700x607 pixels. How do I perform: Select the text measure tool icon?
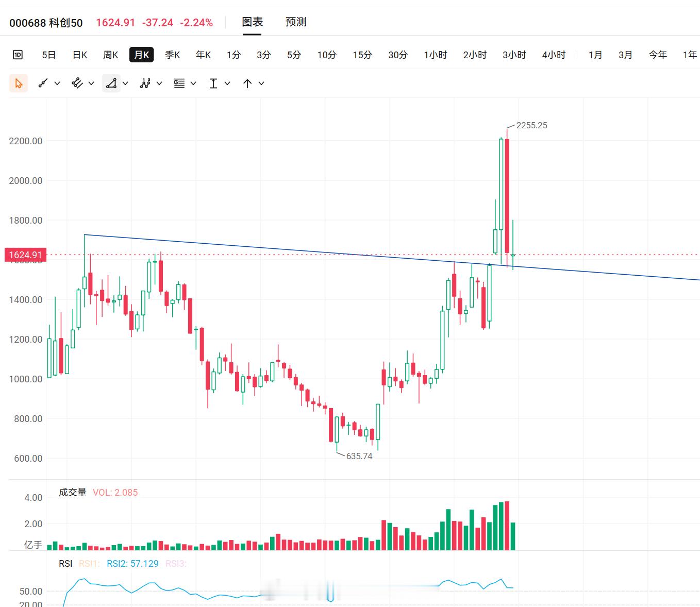click(x=213, y=83)
